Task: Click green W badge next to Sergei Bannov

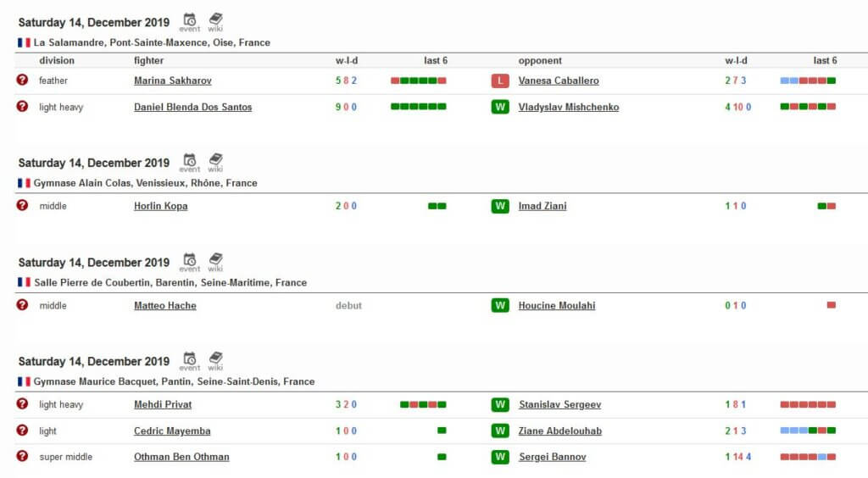Action: pyautogui.click(x=500, y=457)
